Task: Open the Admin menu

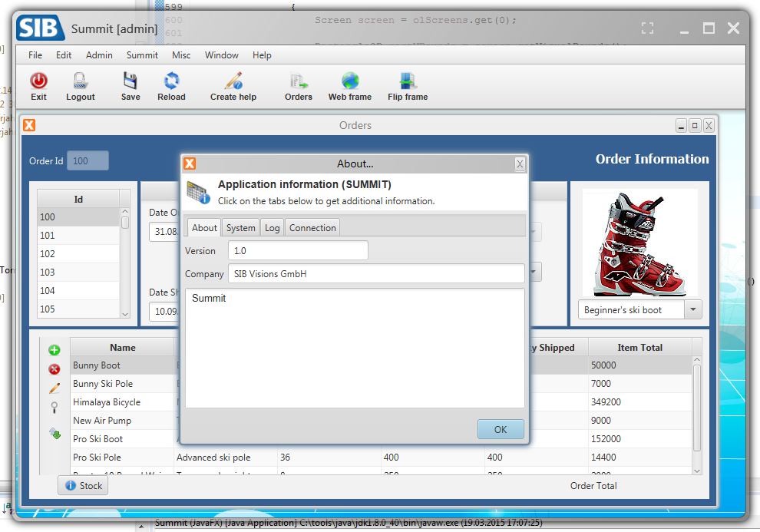Action: point(99,55)
